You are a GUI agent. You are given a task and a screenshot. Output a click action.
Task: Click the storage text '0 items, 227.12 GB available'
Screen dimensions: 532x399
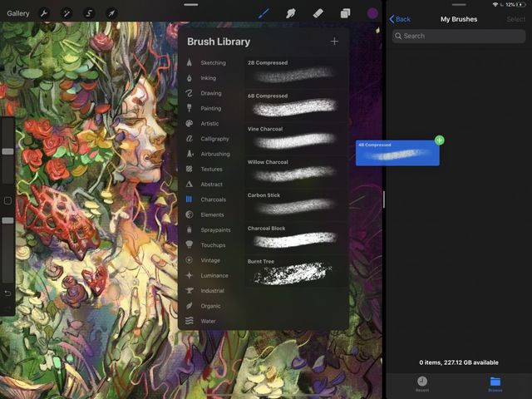(x=459, y=362)
